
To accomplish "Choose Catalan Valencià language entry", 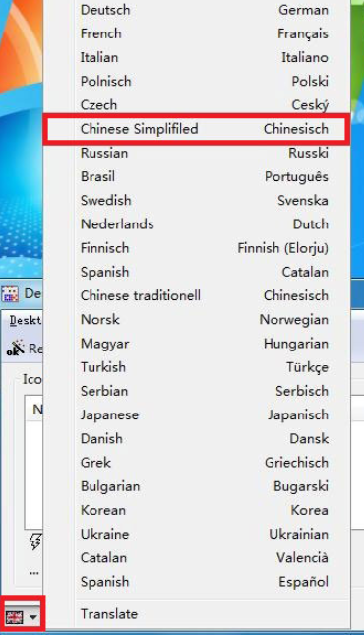I will (x=197, y=558).
